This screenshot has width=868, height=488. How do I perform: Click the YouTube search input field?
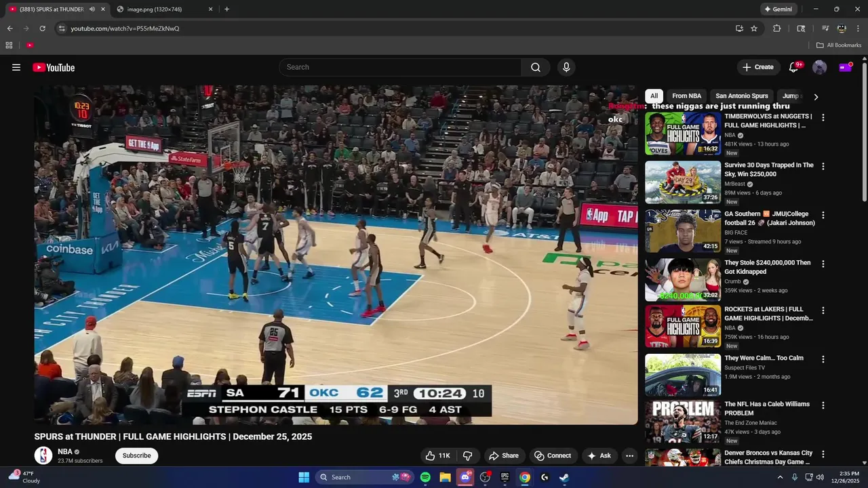[x=400, y=67]
